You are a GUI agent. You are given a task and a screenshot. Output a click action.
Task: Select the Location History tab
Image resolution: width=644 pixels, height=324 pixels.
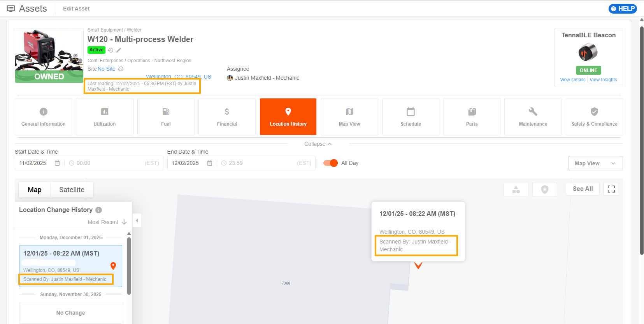click(288, 117)
